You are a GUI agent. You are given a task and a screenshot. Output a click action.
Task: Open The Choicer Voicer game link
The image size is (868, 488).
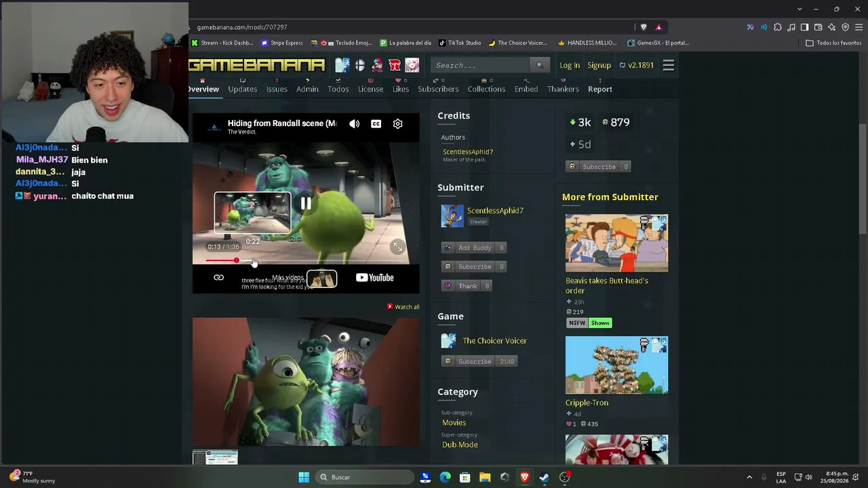tap(494, 341)
